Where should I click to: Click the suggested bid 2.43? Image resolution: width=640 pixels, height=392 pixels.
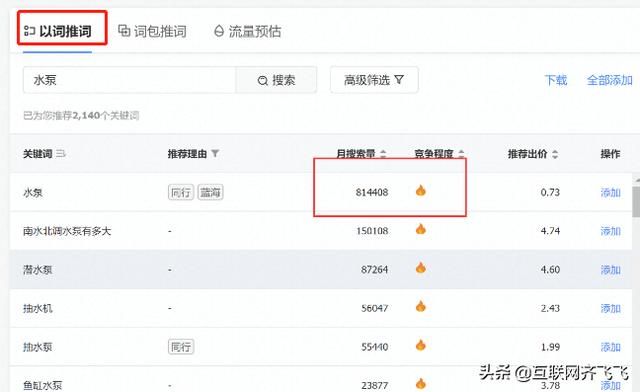[550, 308]
